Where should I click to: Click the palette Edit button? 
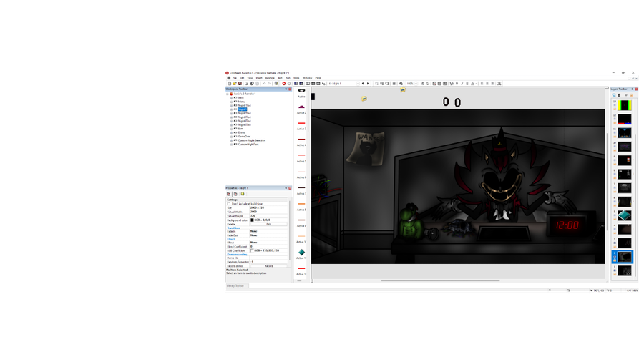pos(268,224)
